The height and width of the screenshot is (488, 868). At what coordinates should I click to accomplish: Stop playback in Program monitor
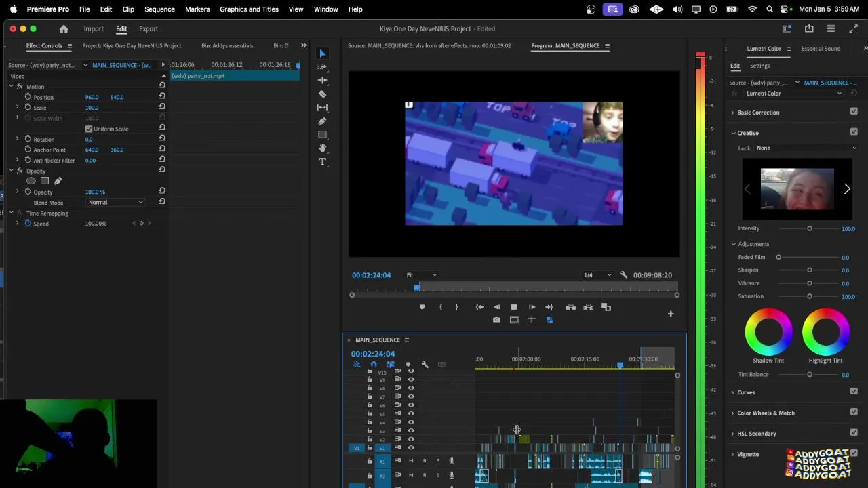coord(514,307)
